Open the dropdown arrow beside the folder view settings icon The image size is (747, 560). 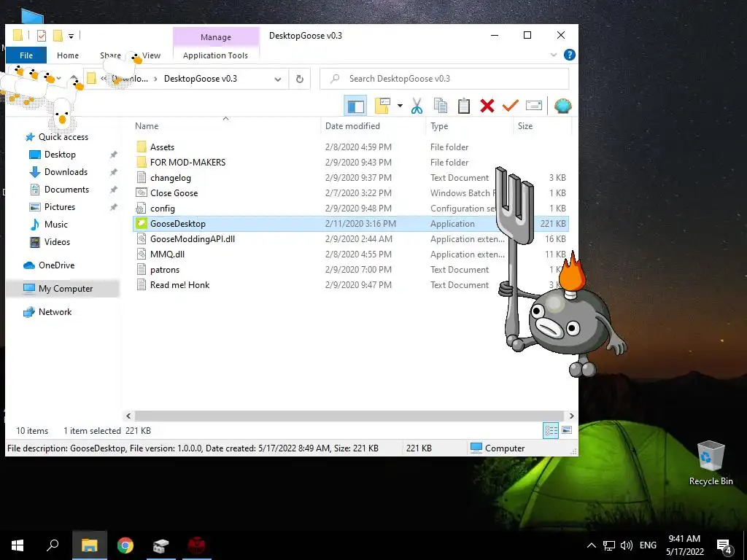click(x=400, y=106)
